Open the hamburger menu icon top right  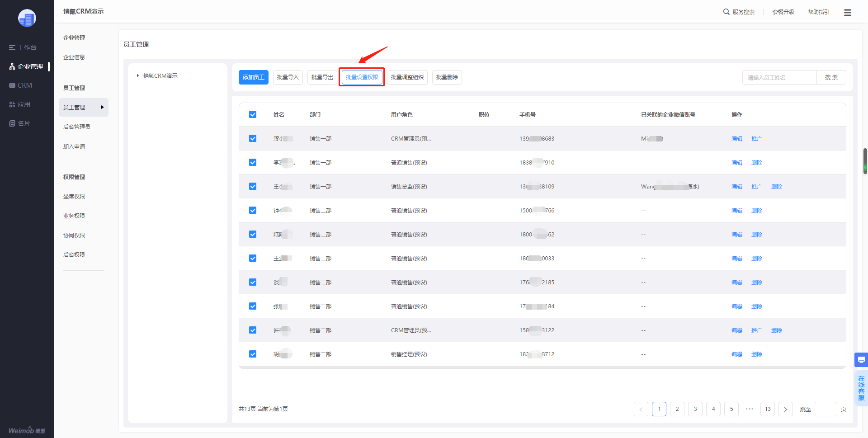(848, 13)
